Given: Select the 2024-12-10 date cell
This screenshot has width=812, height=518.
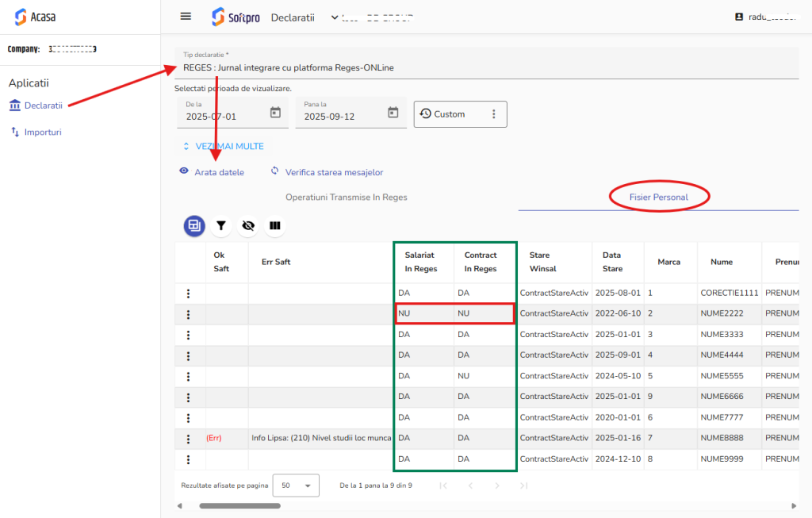Looking at the screenshot, I should (x=618, y=459).
